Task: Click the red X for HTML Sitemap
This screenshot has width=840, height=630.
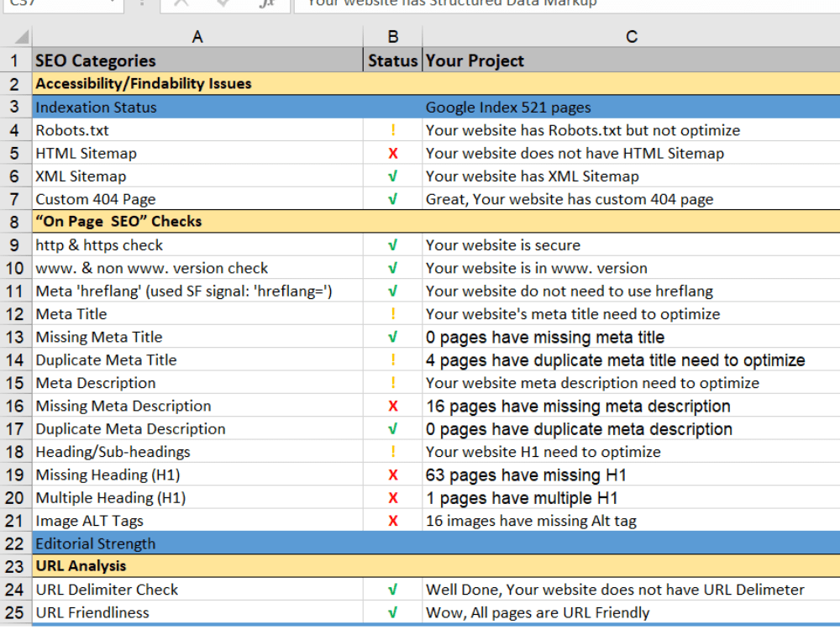Action: click(x=392, y=153)
